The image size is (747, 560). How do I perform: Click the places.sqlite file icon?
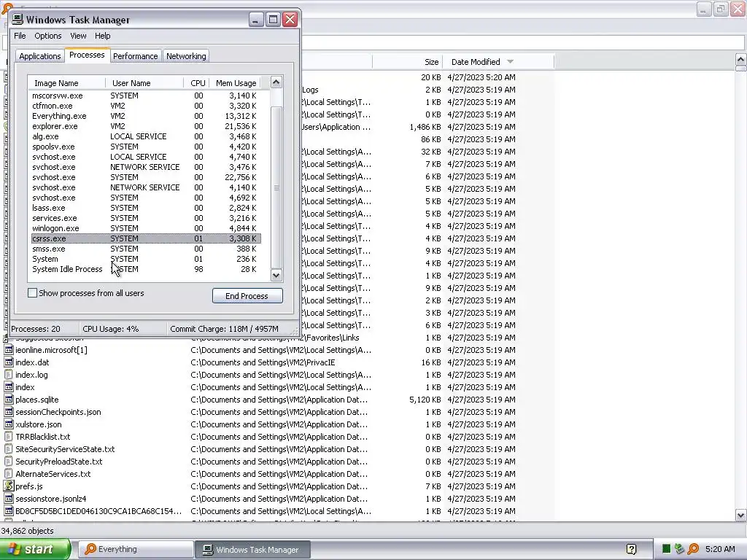point(9,400)
